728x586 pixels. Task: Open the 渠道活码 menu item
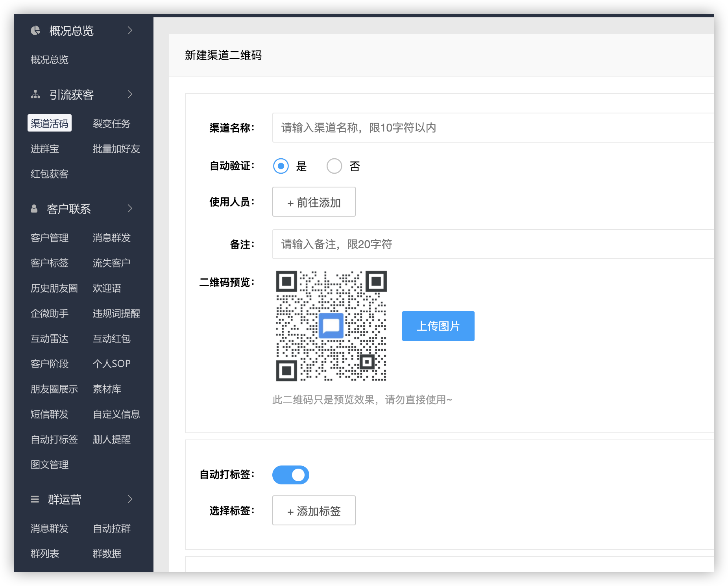(50, 123)
